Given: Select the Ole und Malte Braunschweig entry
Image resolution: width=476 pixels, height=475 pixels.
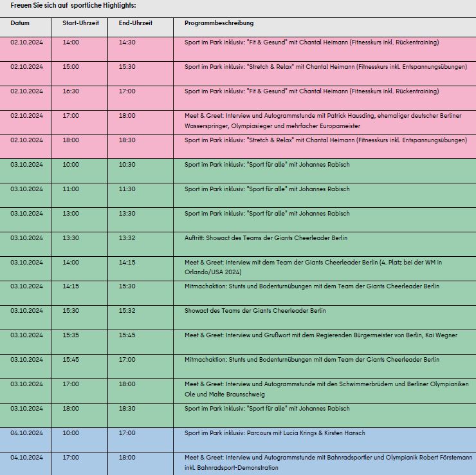Looking at the screenshot, I should [x=326, y=389].
